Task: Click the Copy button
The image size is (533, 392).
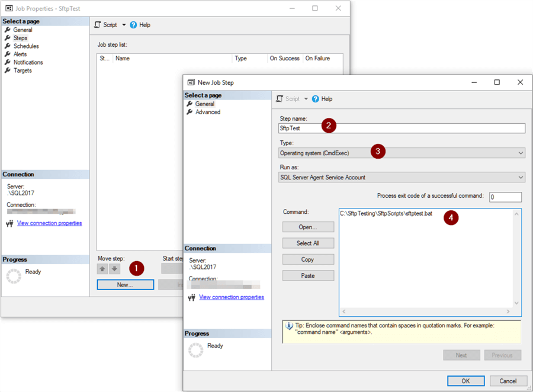Action: click(308, 259)
